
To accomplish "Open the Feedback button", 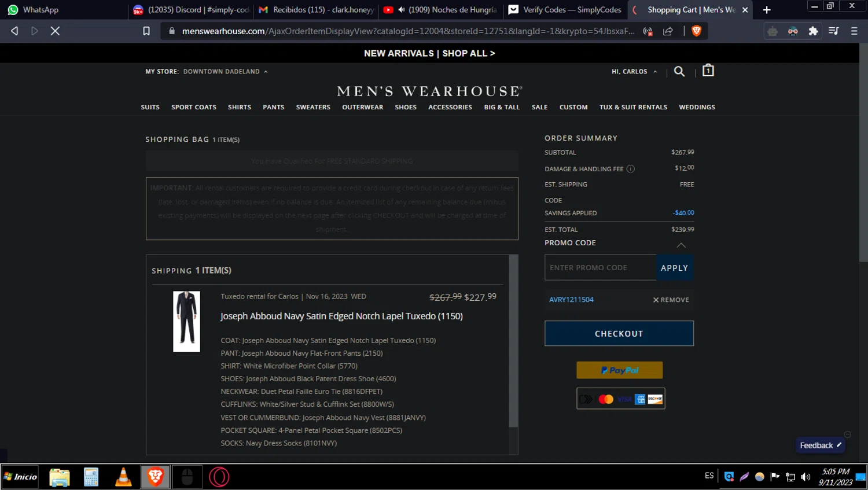I will pyautogui.click(x=820, y=445).
